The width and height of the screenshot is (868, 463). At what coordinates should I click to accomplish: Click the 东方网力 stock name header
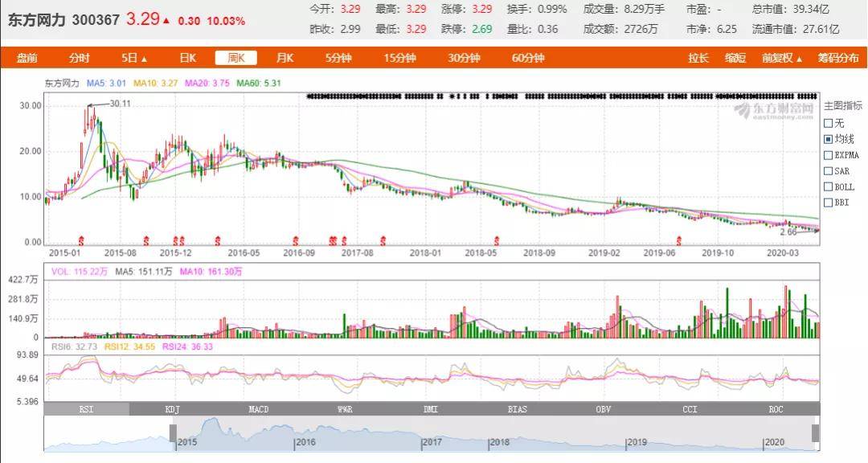[x=36, y=20]
